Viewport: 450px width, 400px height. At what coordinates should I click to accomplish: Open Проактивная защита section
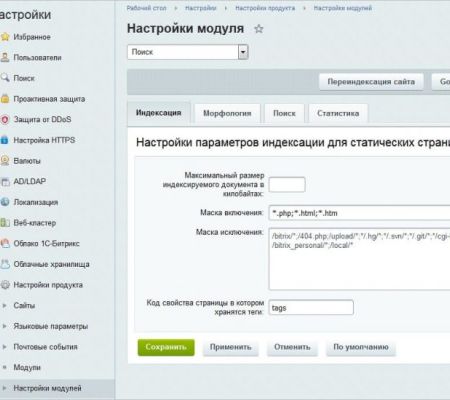pyautogui.click(x=49, y=99)
